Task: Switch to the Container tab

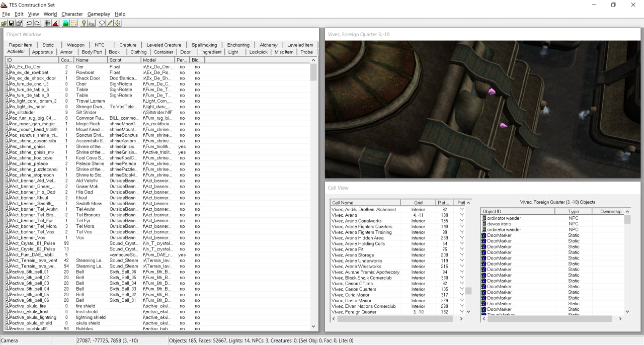Action: [x=164, y=52]
